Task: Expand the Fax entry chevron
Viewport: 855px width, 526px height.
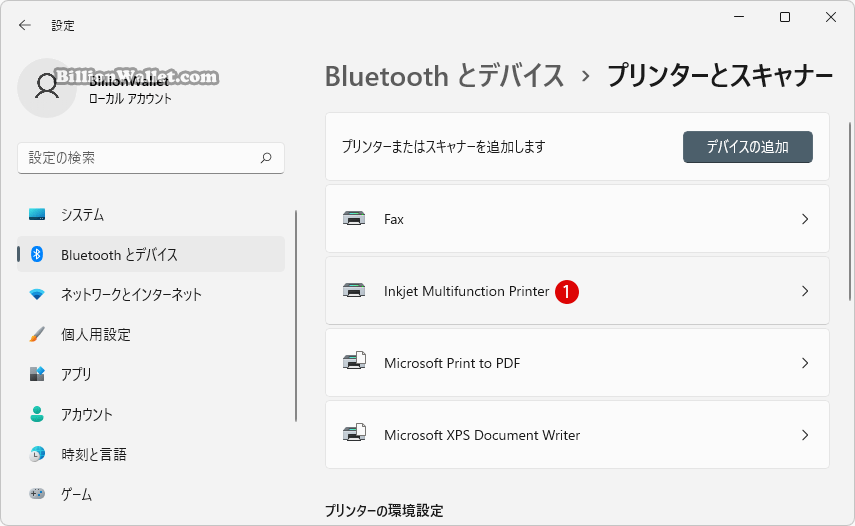Action: click(x=805, y=219)
